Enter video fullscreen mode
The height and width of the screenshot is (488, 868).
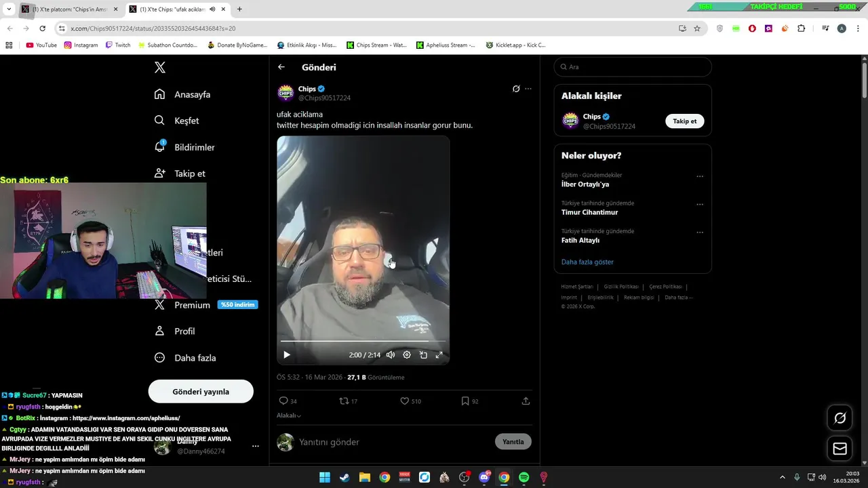439,354
